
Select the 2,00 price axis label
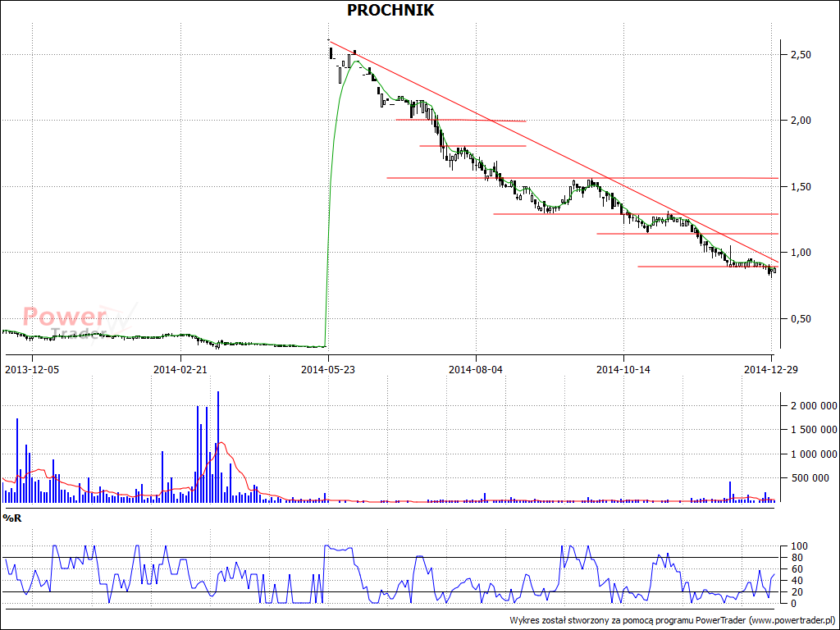[x=801, y=121]
